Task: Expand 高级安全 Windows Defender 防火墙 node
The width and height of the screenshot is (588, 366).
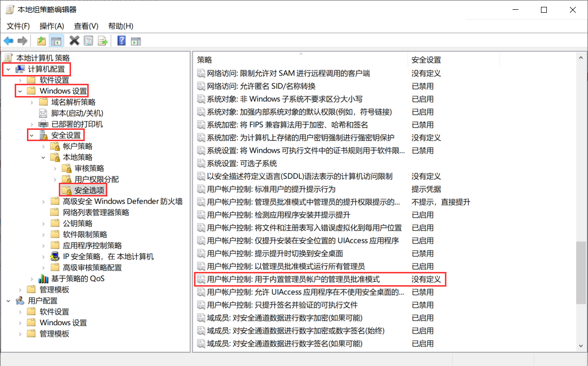Action: pos(43,201)
